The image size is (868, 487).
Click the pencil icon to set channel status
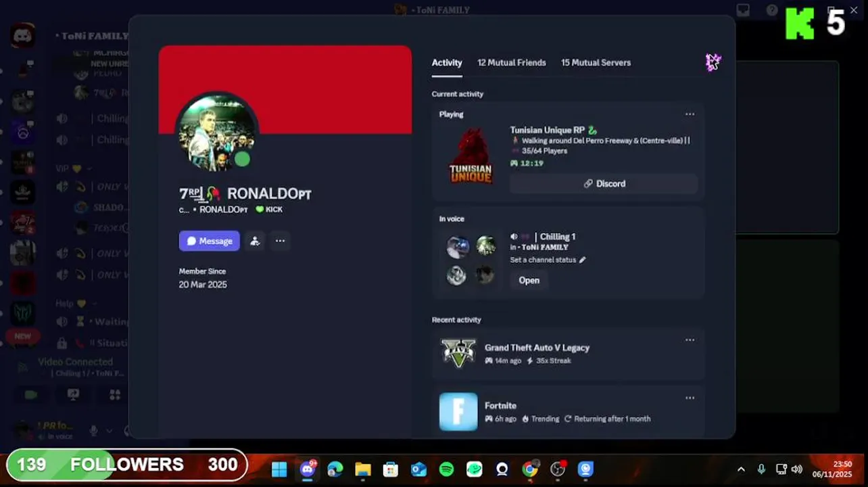point(583,260)
